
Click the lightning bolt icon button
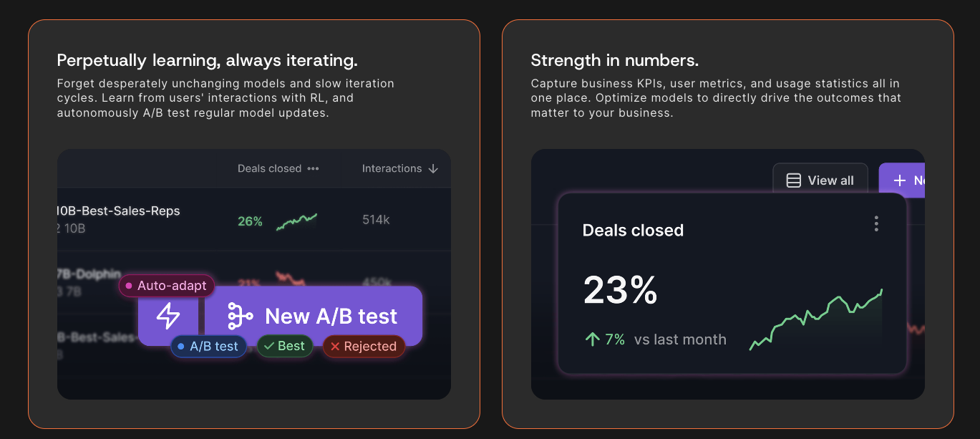[168, 316]
